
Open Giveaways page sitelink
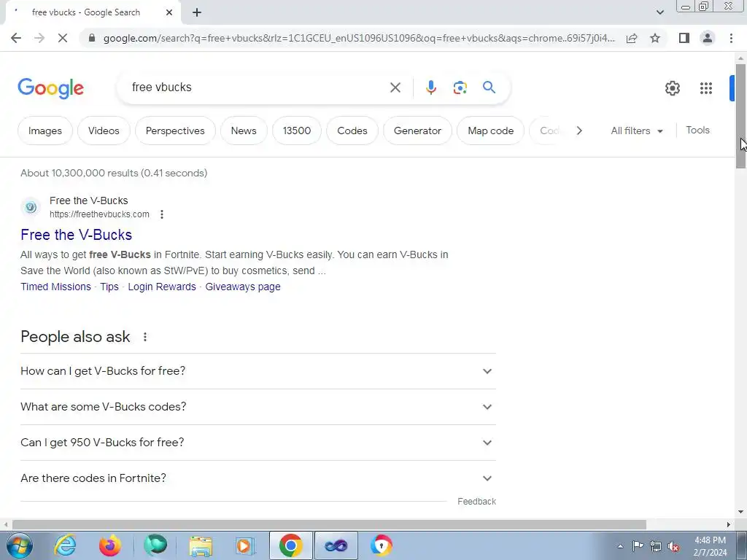(243, 287)
